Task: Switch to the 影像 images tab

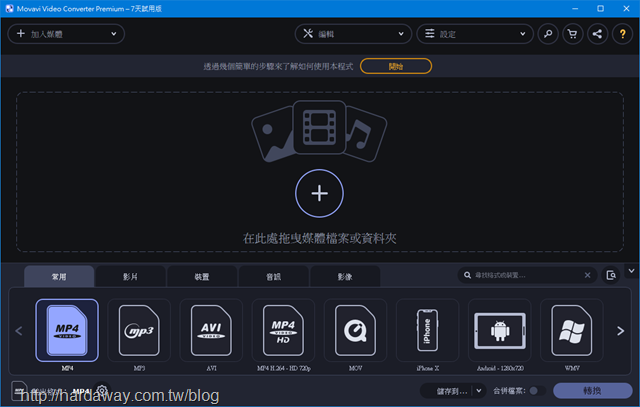Action: coord(345,277)
